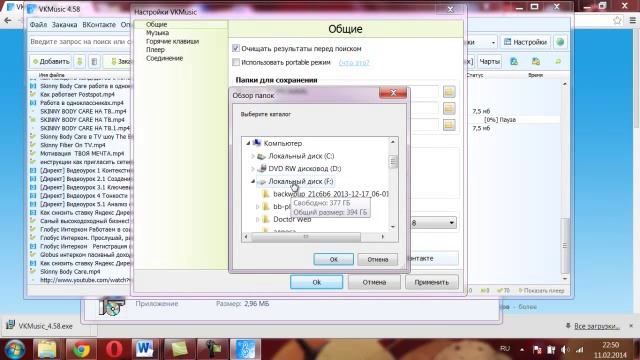Click Добавить button
640x360 pixels.
click(51, 61)
